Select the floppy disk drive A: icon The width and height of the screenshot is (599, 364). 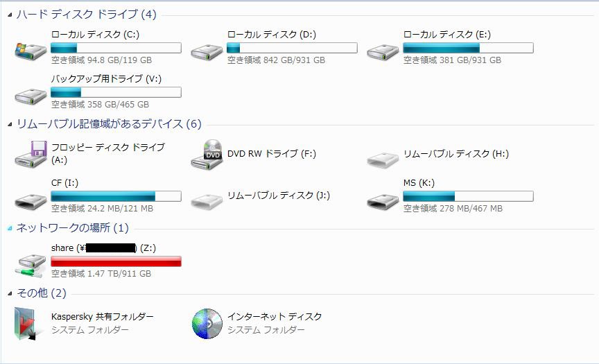tap(31, 154)
